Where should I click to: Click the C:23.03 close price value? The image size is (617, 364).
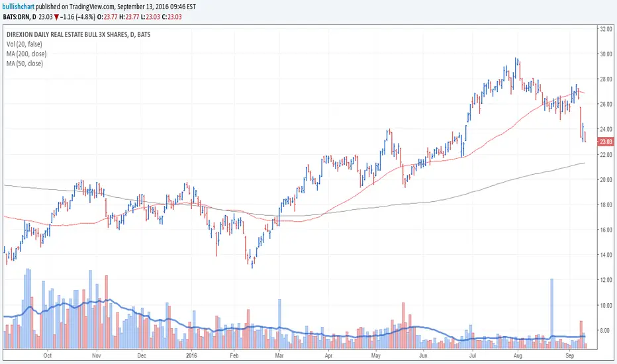click(x=172, y=17)
